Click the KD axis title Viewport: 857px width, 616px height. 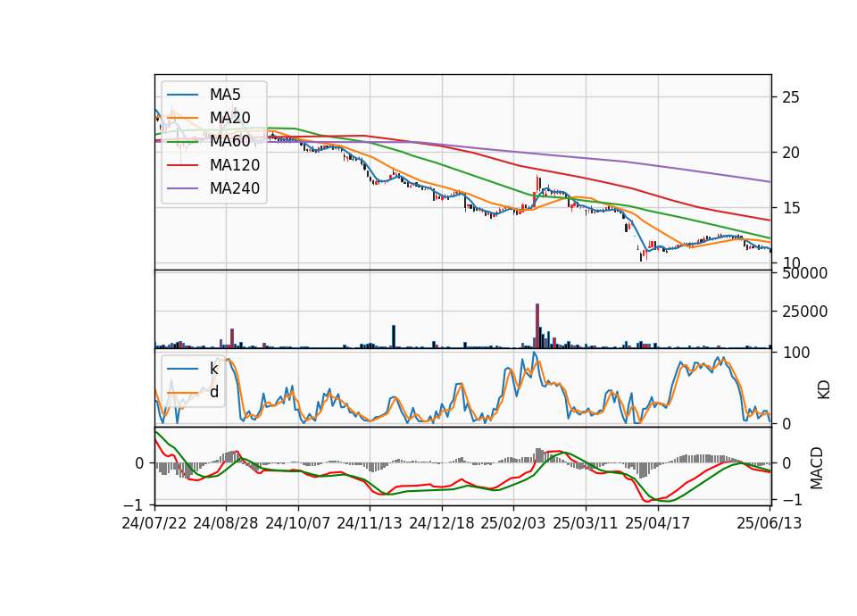click(x=824, y=390)
